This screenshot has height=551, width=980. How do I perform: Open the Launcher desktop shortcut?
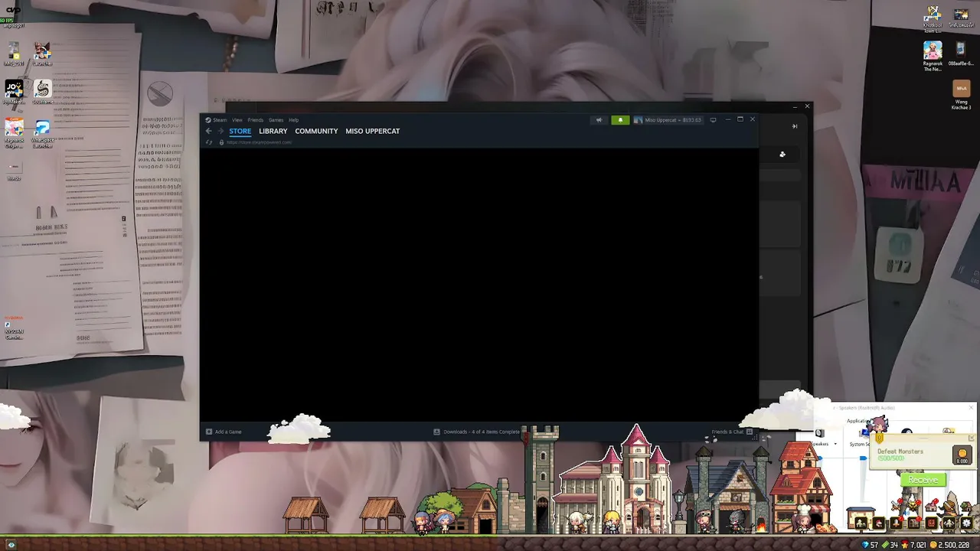42,54
